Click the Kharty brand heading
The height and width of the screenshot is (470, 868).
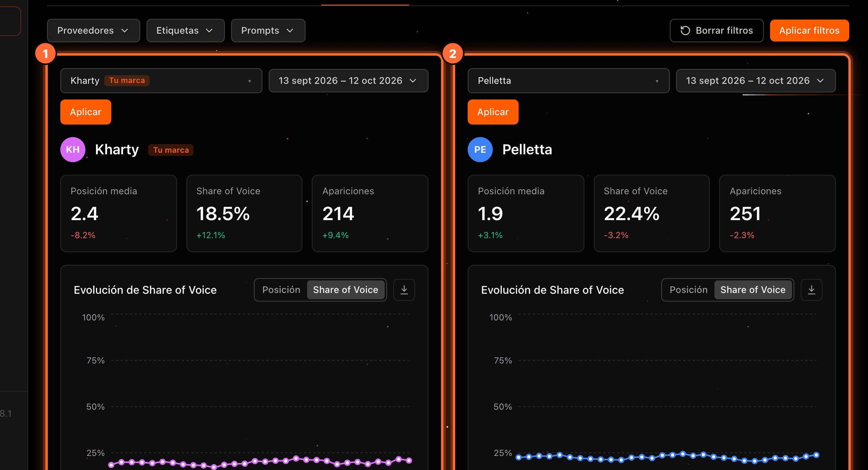(117, 150)
